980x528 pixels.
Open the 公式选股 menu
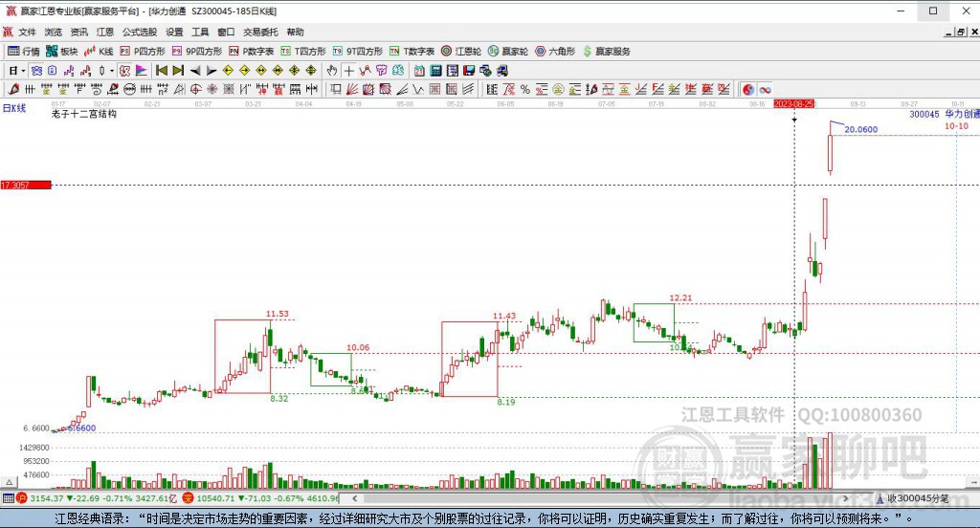click(140, 32)
